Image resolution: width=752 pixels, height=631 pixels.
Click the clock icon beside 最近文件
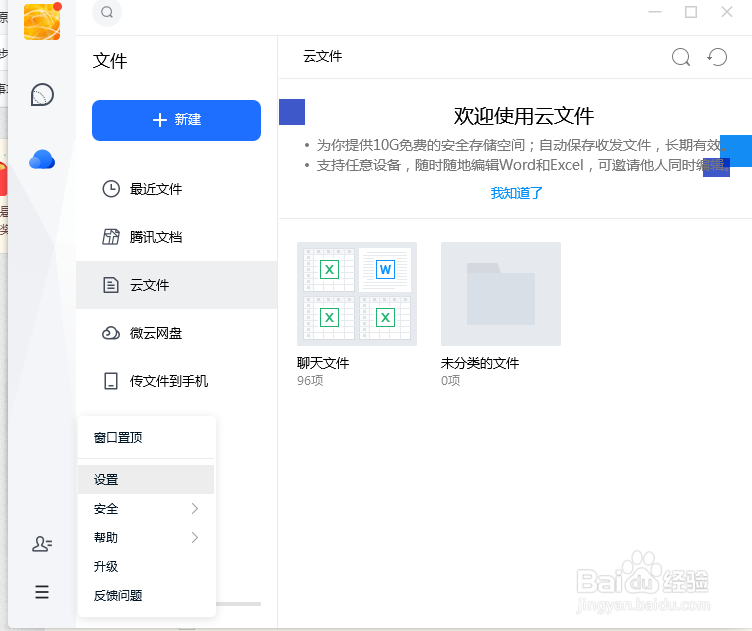111,189
